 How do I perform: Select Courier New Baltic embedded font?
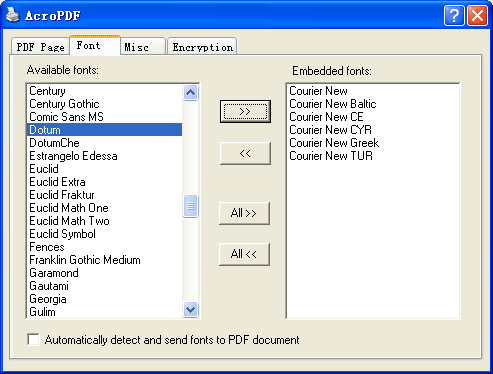[x=373, y=104]
